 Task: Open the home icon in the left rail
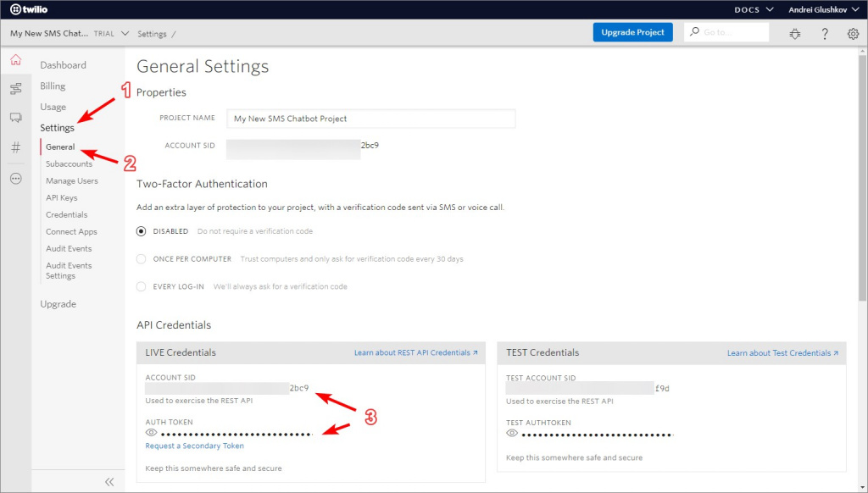15,60
